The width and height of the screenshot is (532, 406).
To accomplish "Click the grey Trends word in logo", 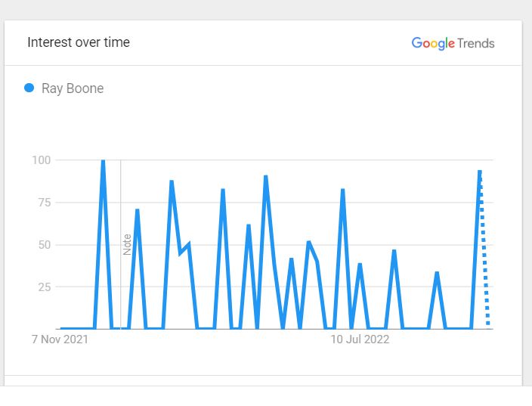I will pyautogui.click(x=475, y=43).
